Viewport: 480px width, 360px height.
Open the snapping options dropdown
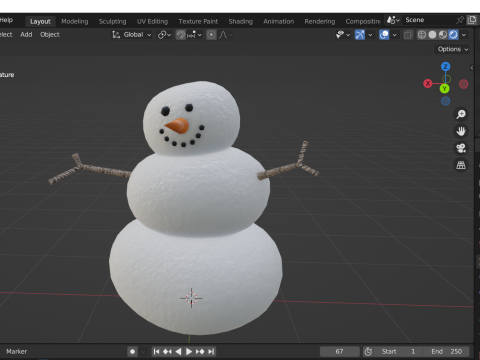(194, 35)
